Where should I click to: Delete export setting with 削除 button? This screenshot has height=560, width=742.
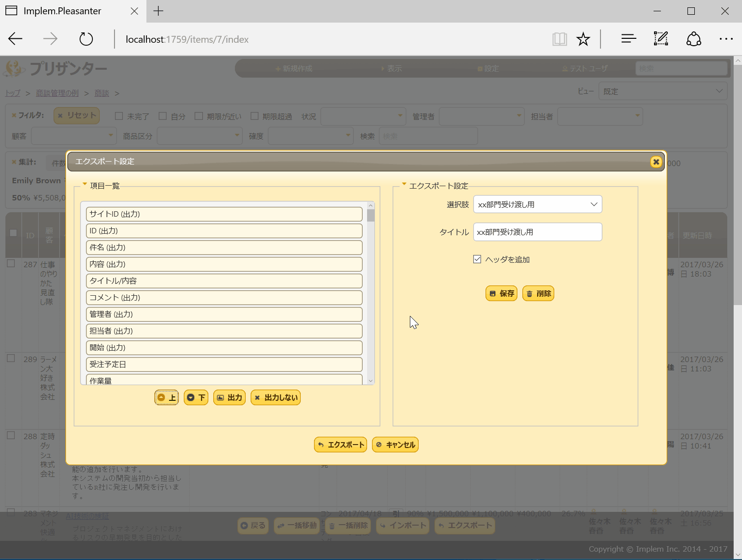[x=538, y=293]
